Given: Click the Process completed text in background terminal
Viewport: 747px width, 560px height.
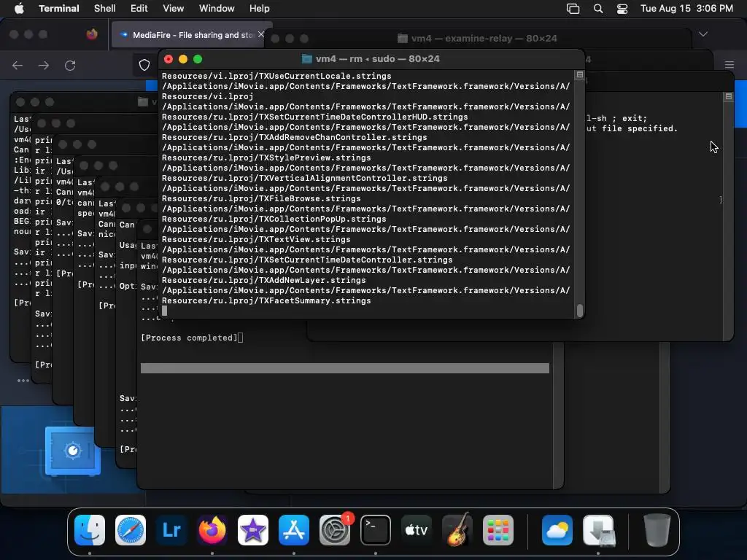Looking at the screenshot, I should click(x=189, y=338).
